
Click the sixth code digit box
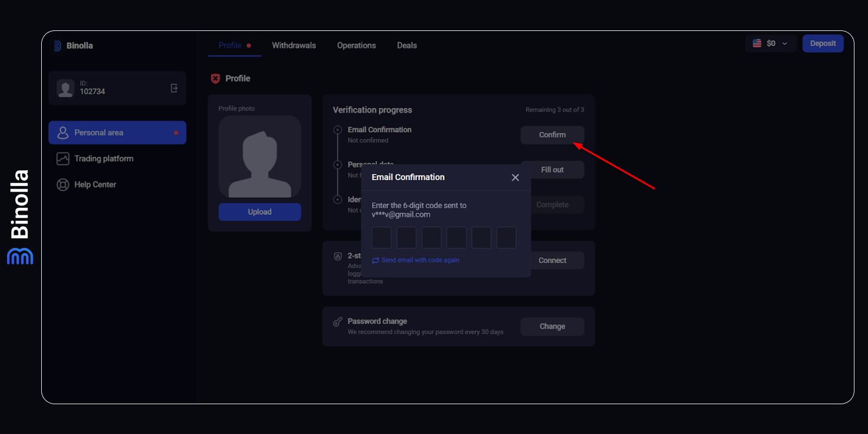(x=506, y=238)
